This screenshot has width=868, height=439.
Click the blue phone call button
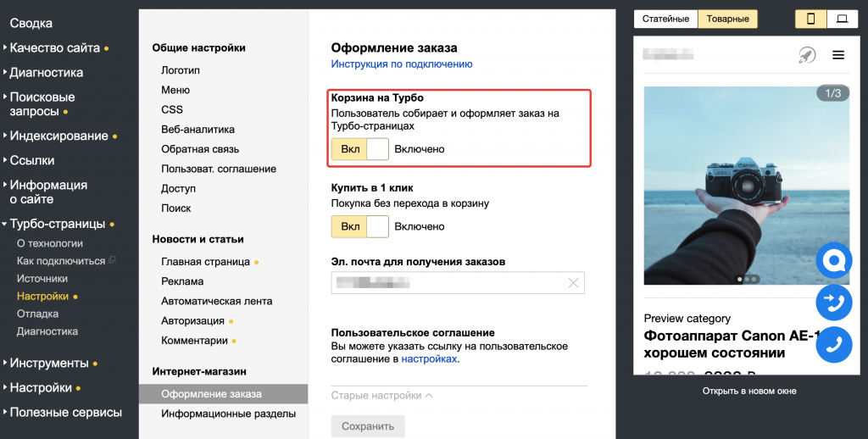click(833, 344)
